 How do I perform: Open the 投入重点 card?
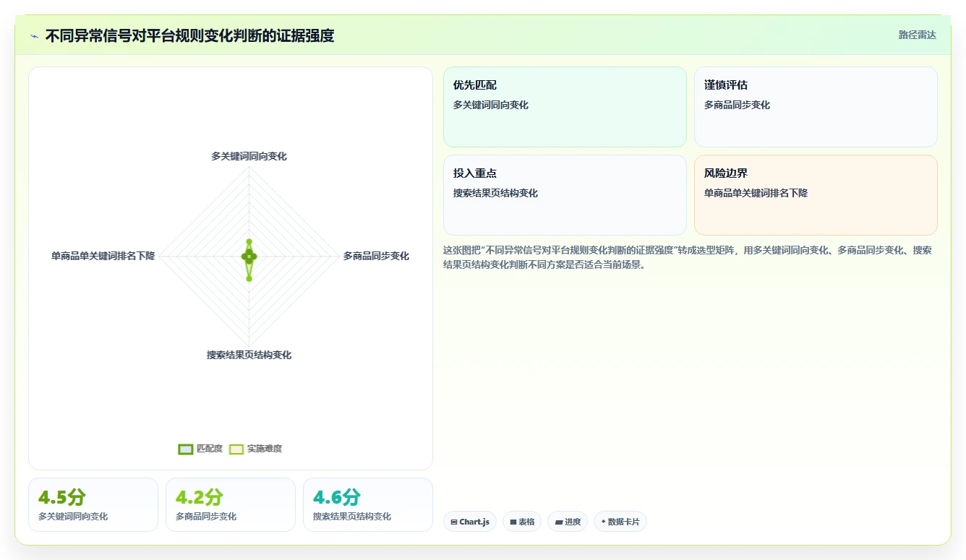(565, 195)
